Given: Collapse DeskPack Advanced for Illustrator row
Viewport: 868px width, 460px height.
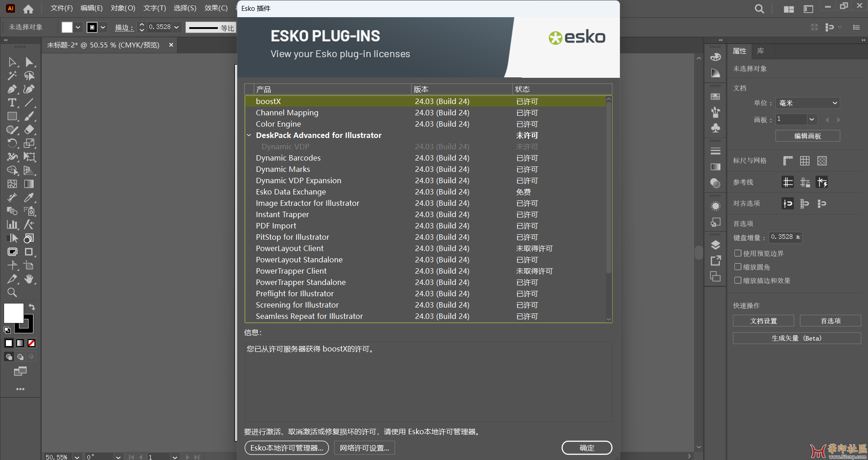Looking at the screenshot, I should (x=249, y=135).
